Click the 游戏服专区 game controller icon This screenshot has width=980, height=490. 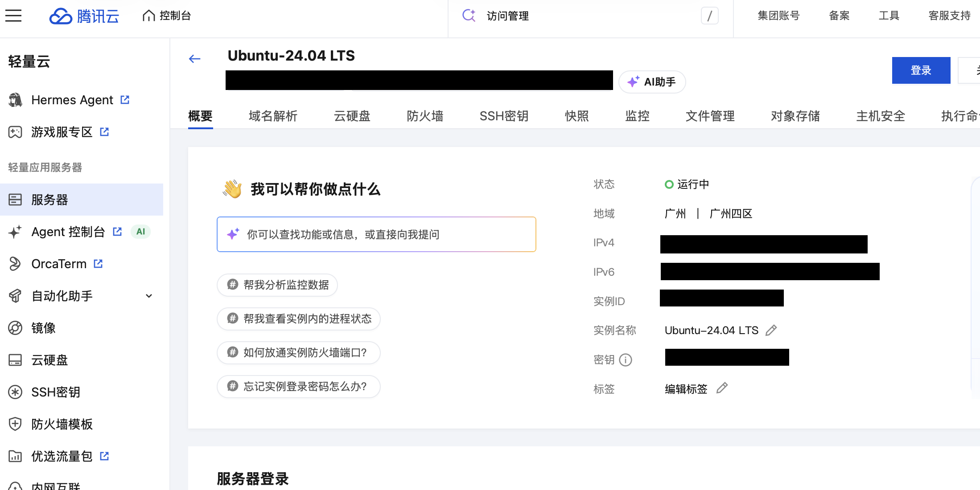click(x=15, y=132)
